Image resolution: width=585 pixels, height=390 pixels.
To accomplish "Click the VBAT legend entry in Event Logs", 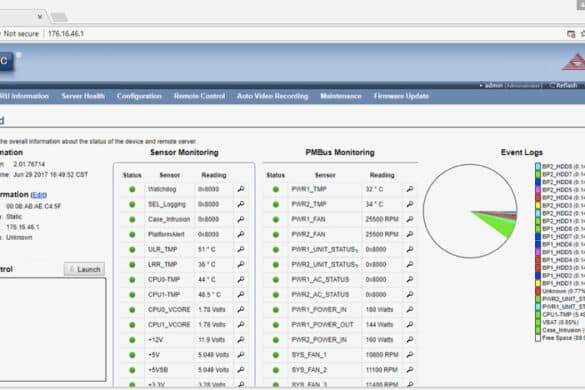I will pyautogui.click(x=561, y=322).
